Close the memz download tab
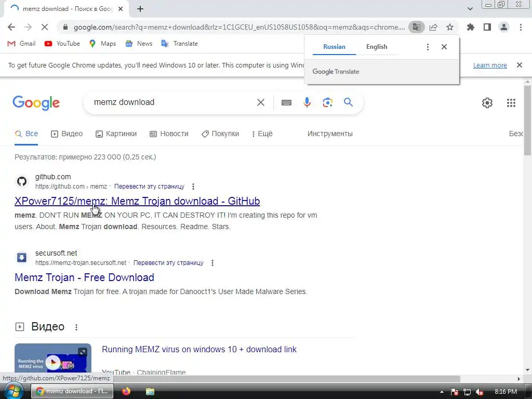The height and width of the screenshot is (399, 532). (x=121, y=9)
